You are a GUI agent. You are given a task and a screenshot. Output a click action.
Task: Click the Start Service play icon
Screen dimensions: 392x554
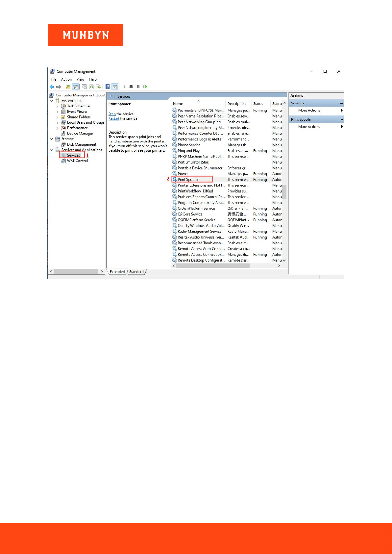click(124, 87)
